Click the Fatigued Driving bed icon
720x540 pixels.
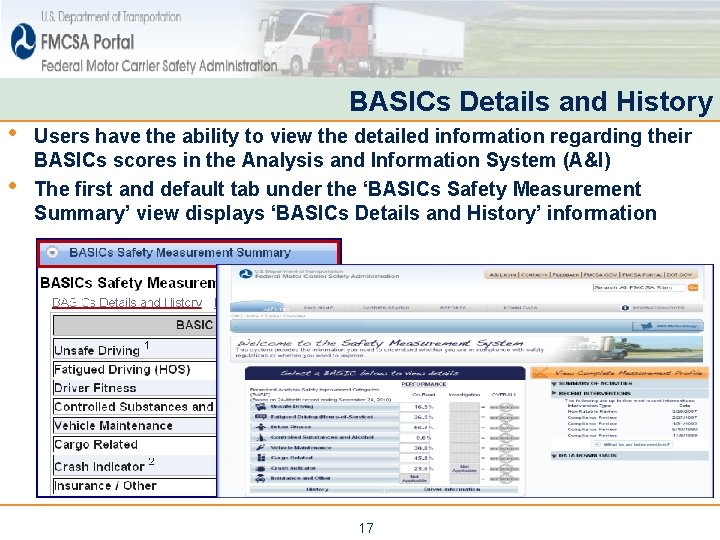[260, 417]
